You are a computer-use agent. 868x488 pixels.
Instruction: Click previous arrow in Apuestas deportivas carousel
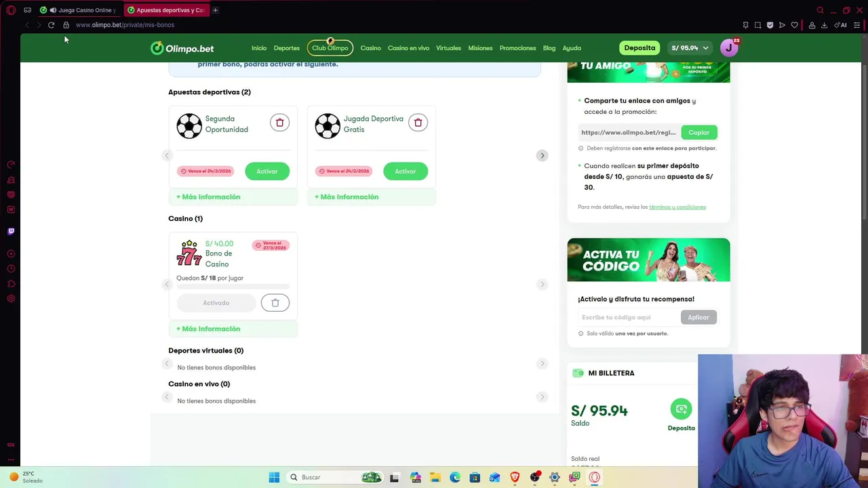pyautogui.click(x=167, y=155)
